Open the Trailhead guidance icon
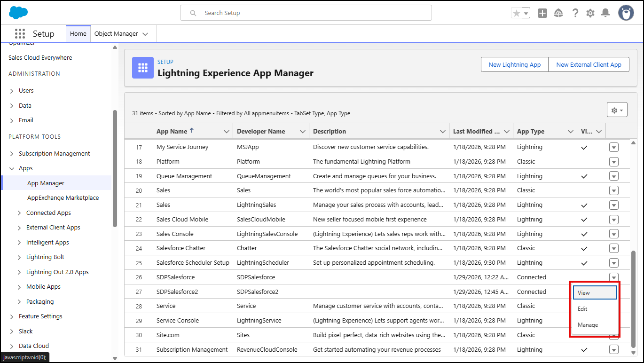Screen dimensions: 644x363 tap(558, 13)
